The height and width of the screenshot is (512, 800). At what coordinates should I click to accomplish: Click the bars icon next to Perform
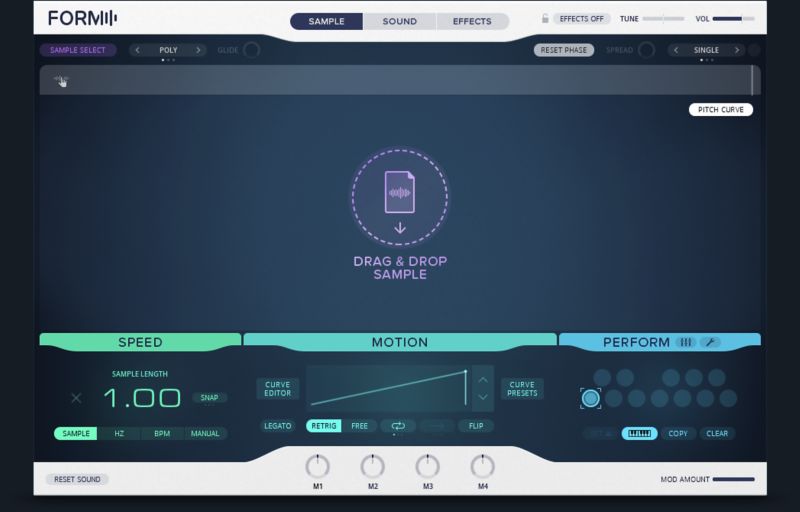[x=685, y=342]
